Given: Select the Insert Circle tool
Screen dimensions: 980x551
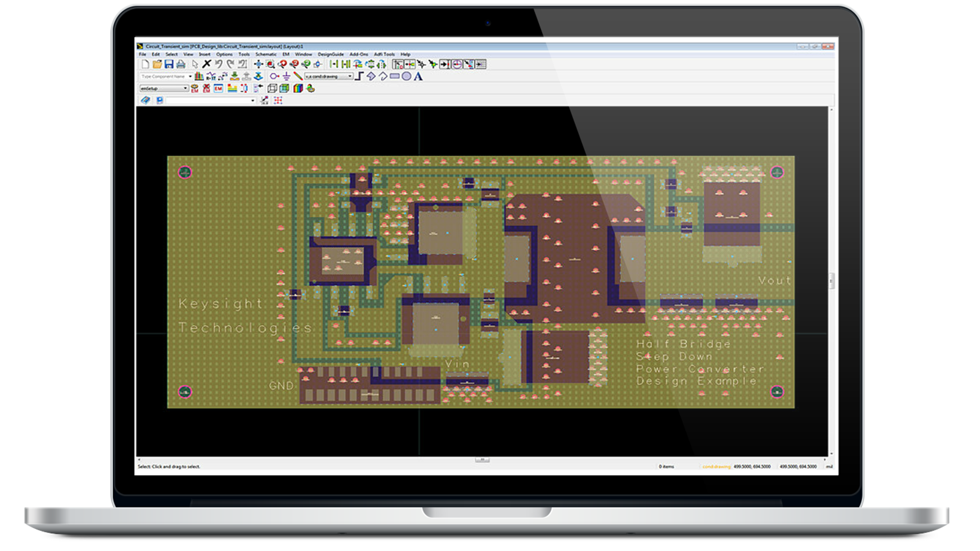Looking at the screenshot, I should (x=406, y=77).
